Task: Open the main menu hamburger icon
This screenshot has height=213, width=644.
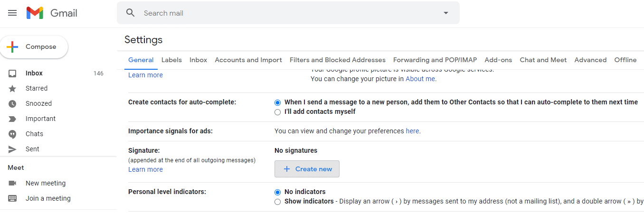Action: click(12, 13)
